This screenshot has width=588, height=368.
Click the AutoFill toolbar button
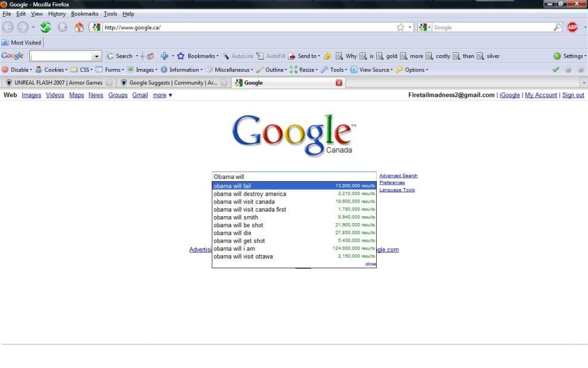pyautogui.click(x=271, y=56)
